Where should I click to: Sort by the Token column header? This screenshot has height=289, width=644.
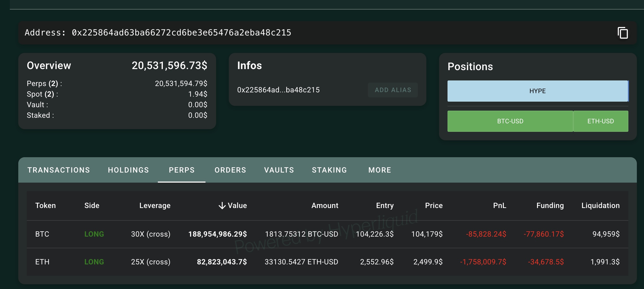point(46,206)
